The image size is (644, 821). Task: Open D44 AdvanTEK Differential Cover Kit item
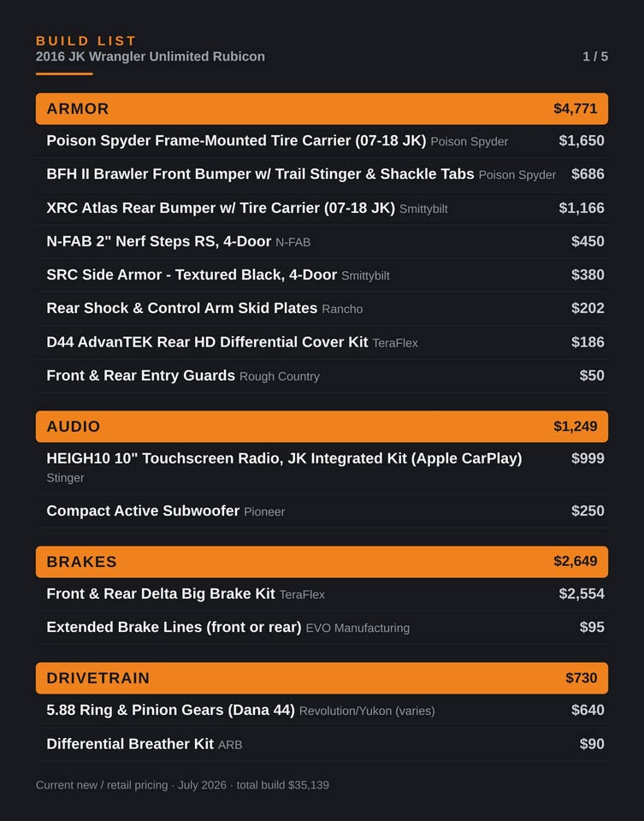322,342
